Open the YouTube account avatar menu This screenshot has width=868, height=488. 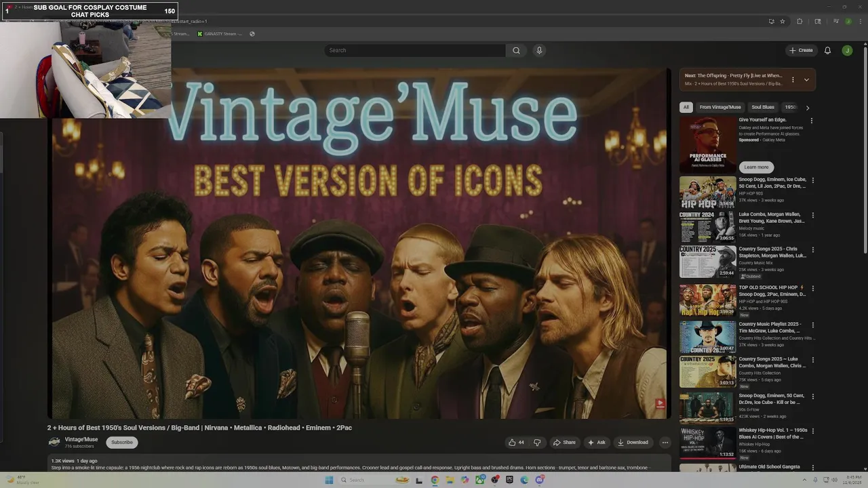(847, 50)
